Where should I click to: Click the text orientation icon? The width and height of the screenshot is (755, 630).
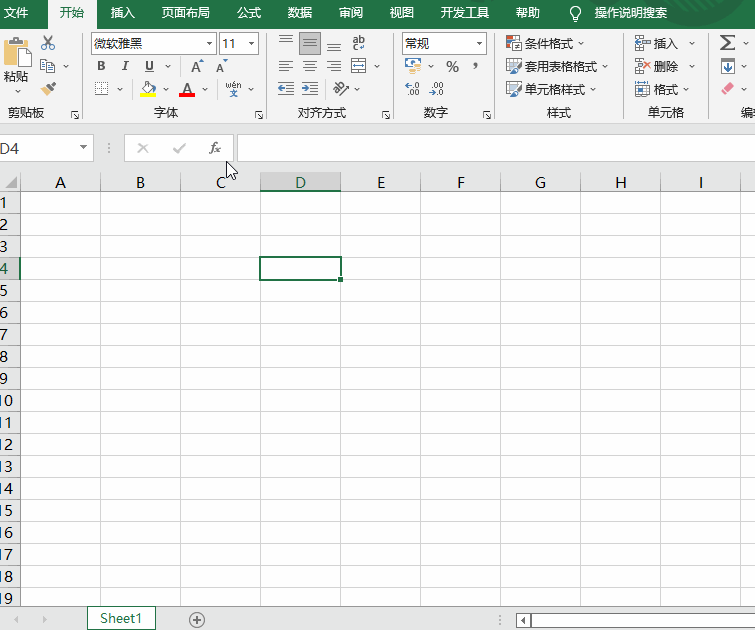(341, 89)
